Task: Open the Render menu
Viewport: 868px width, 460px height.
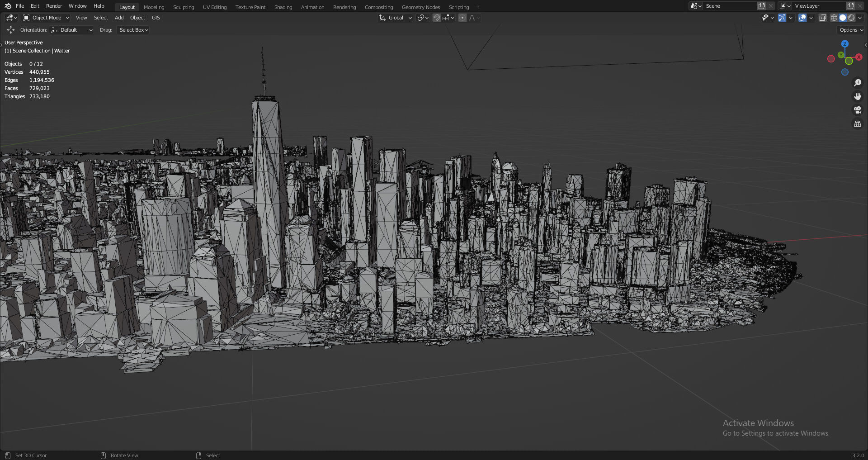Action: tap(54, 6)
